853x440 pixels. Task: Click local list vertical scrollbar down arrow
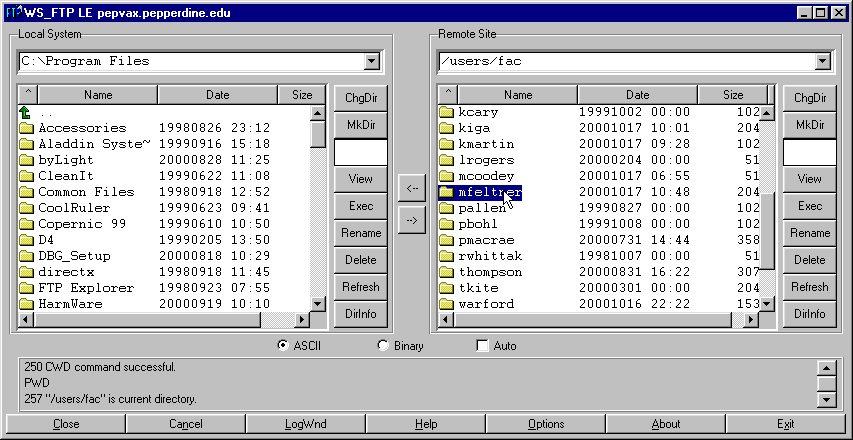coord(318,303)
